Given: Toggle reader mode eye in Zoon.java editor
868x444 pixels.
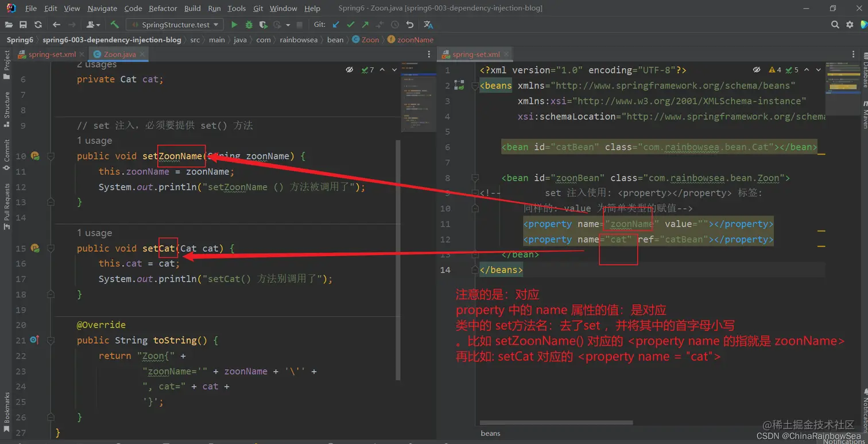Looking at the screenshot, I should coord(349,70).
